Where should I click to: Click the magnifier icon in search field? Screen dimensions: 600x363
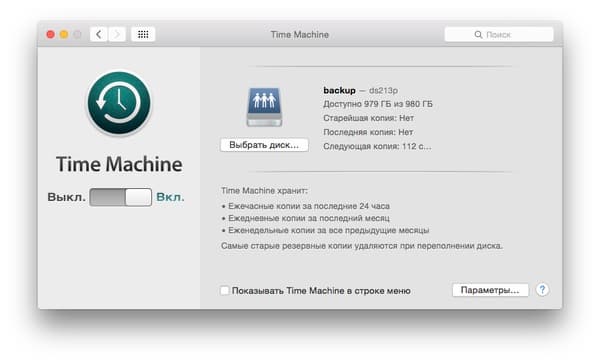tap(478, 35)
